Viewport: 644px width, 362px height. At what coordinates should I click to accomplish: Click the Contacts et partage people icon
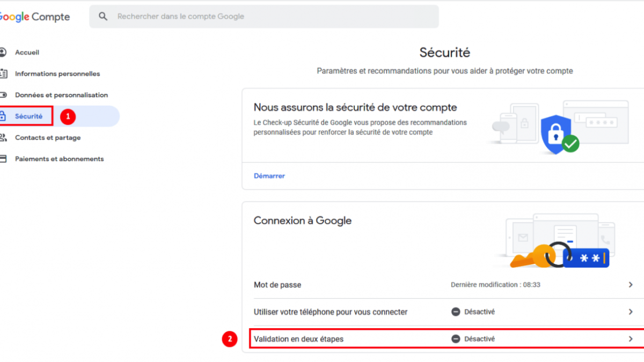pyautogui.click(x=3, y=137)
